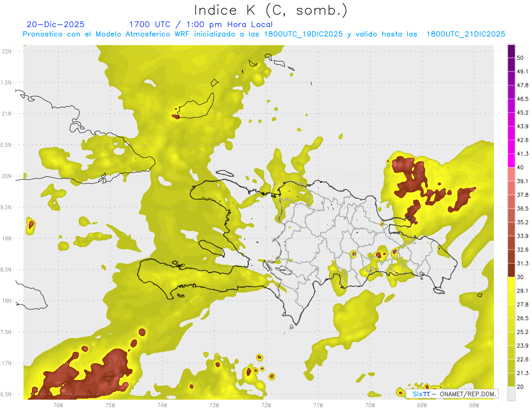The height and width of the screenshot is (411, 532).
Task: Pick the dark brown swatch just above 30
Action: point(511,270)
